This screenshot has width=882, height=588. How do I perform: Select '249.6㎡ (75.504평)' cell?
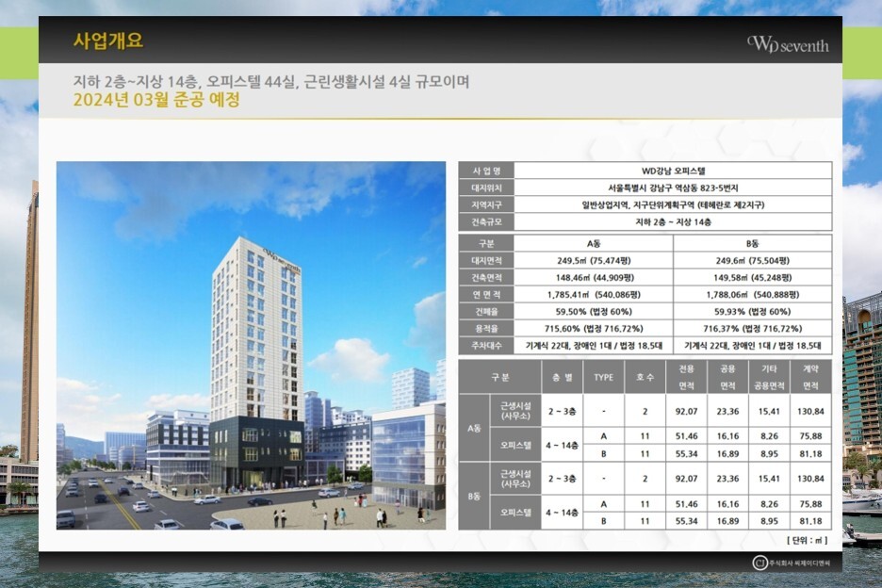(x=752, y=260)
